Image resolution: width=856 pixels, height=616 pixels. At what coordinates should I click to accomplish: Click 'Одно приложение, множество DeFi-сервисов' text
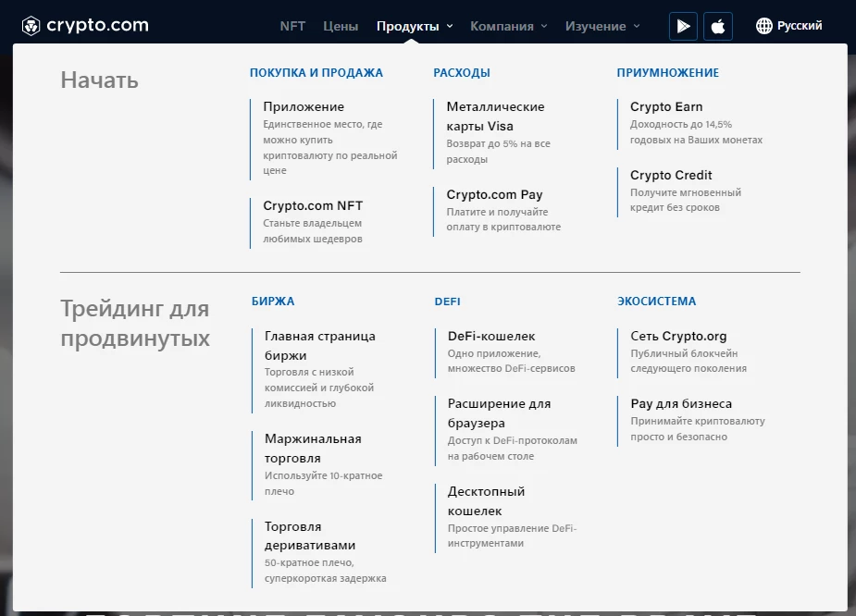click(512, 361)
